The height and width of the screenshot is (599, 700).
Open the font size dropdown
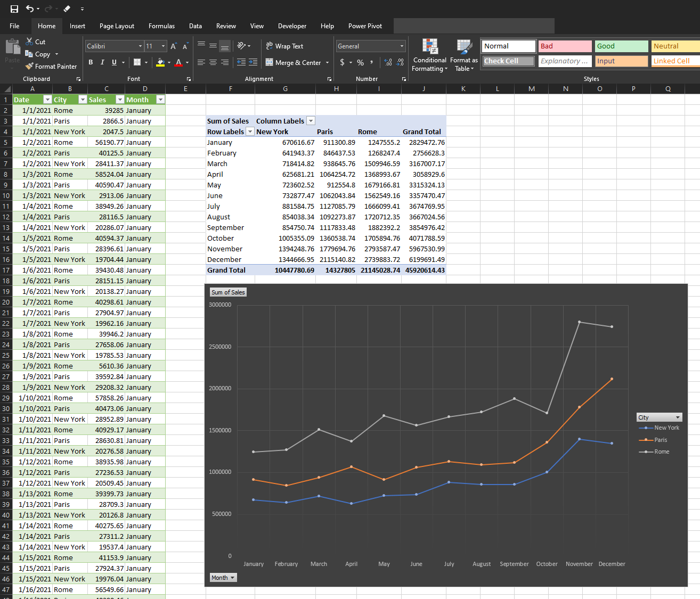[x=163, y=46]
